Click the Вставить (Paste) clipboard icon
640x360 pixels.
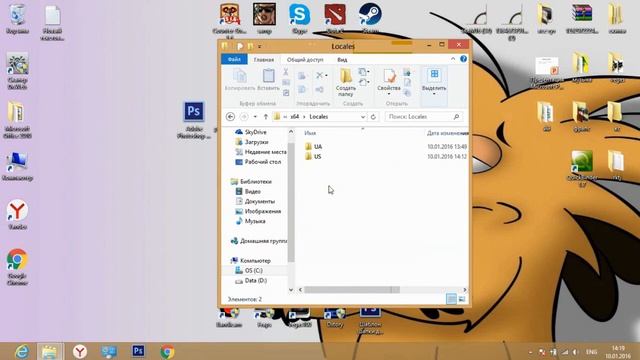(x=268, y=76)
